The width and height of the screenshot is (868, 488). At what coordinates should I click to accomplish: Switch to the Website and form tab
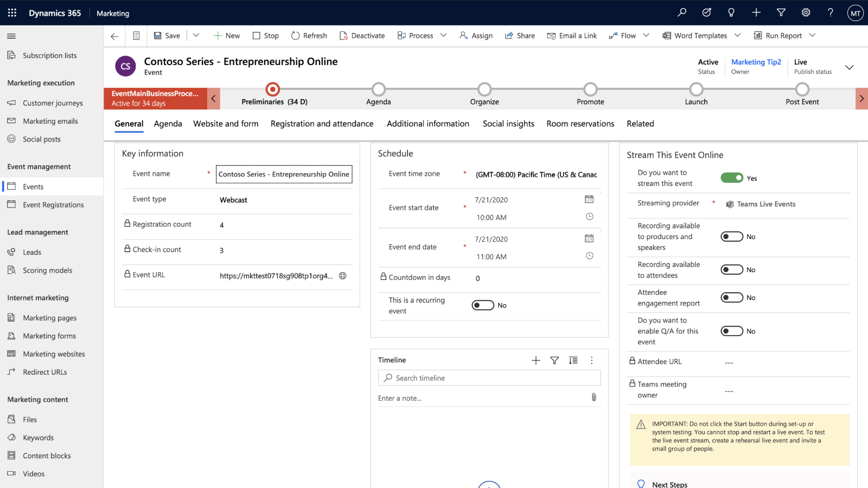coord(226,124)
